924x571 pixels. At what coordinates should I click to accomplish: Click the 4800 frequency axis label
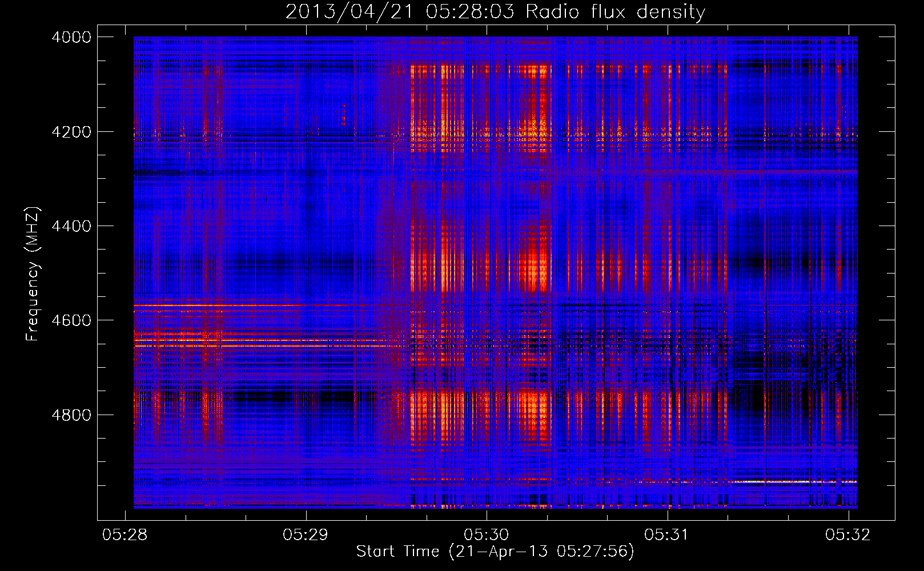(71, 415)
